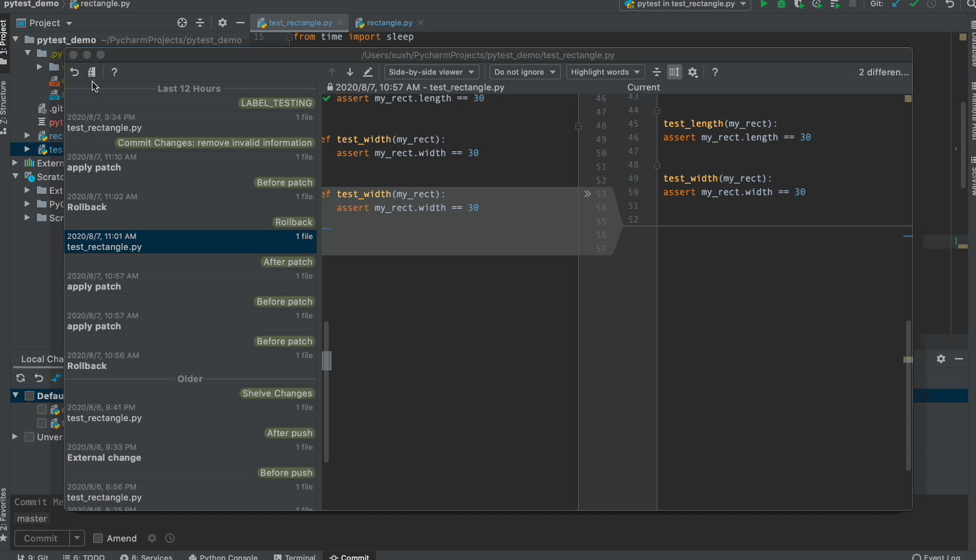Viewport: 976px width, 560px height.
Task: Open help icon next to diff settings
Action: click(715, 72)
